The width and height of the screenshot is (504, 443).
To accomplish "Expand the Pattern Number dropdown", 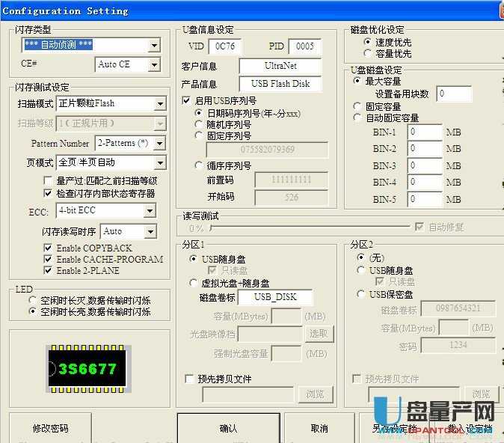I will pos(160,143).
